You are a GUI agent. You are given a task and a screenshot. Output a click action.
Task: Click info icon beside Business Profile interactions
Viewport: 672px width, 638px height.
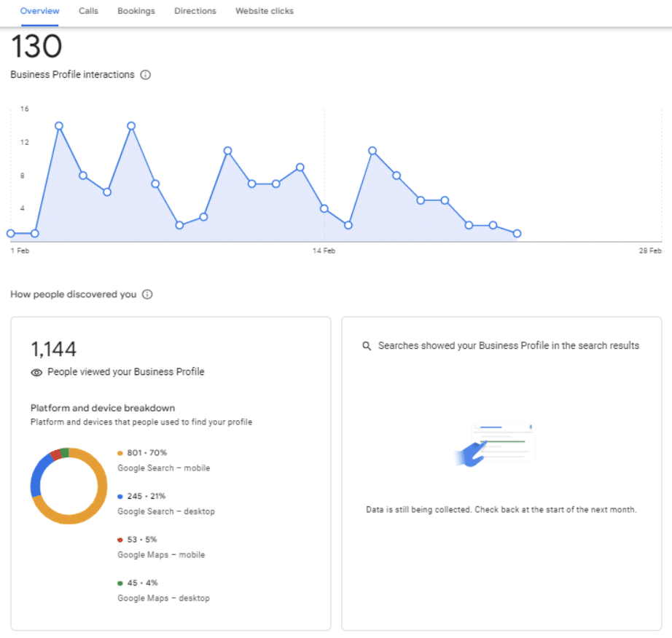tap(146, 75)
